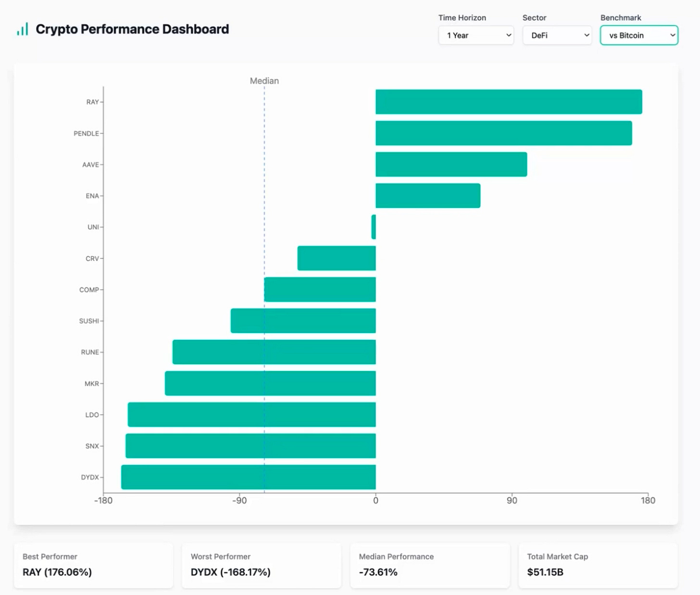Select the ENA performance bar
700x595 pixels.
[428, 196]
